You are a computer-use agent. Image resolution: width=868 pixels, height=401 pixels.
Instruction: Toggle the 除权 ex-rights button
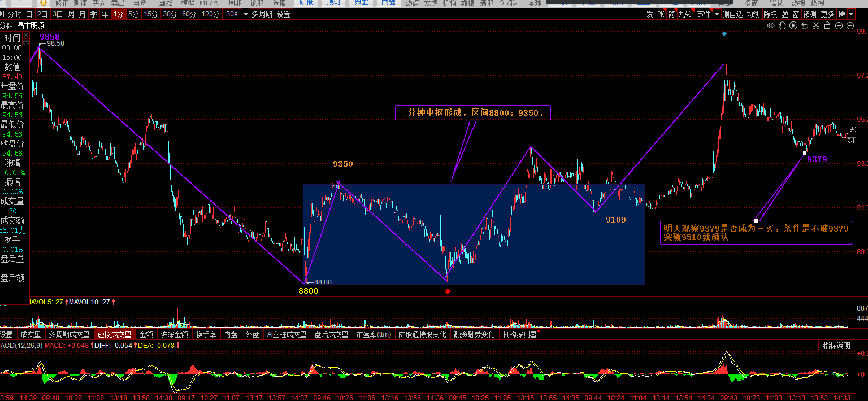[770, 14]
